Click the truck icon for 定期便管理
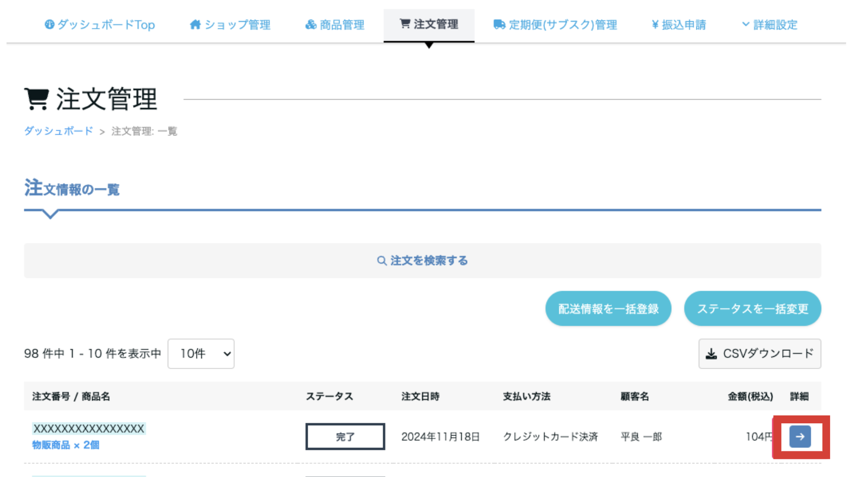 [x=499, y=24]
